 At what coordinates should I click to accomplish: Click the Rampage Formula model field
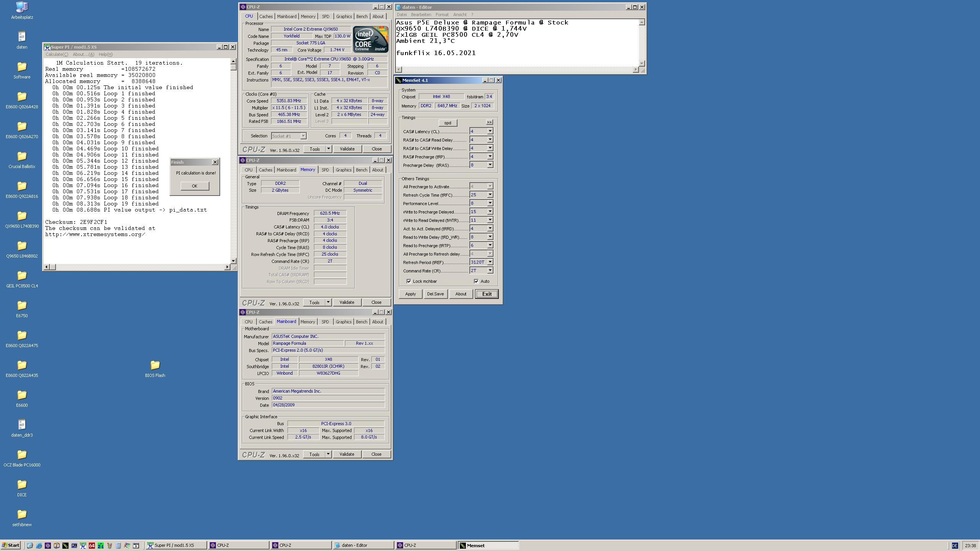(308, 343)
